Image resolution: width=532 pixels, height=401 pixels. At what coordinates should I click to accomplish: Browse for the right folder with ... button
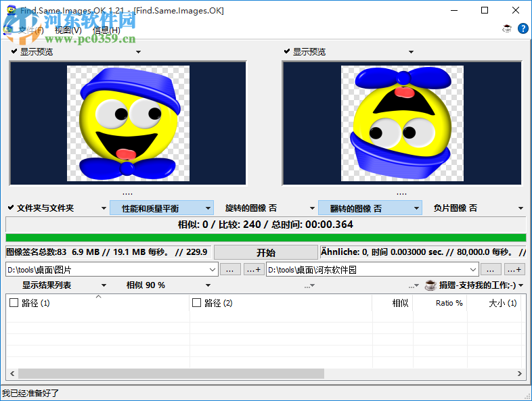point(491,270)
